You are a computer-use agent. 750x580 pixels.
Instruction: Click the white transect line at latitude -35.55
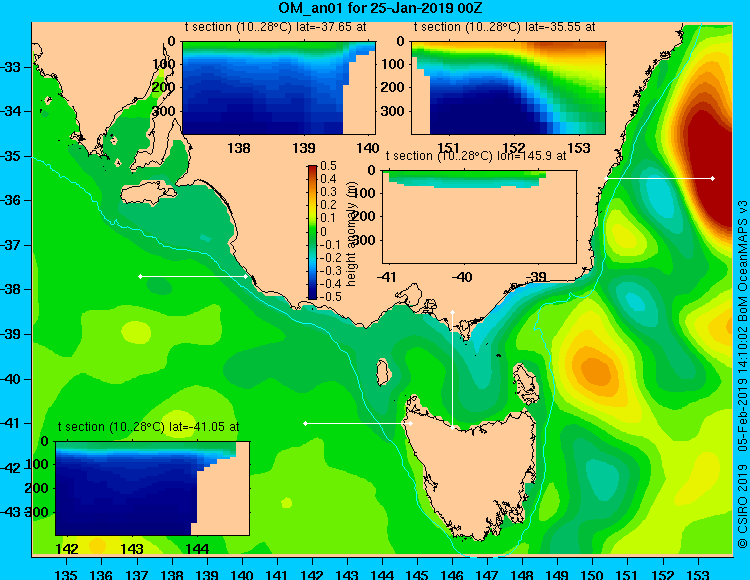[x=659, y=178]
